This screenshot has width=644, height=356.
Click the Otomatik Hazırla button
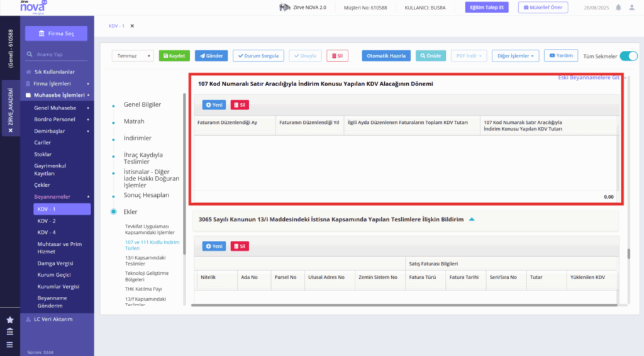click(x=386, y=56)
